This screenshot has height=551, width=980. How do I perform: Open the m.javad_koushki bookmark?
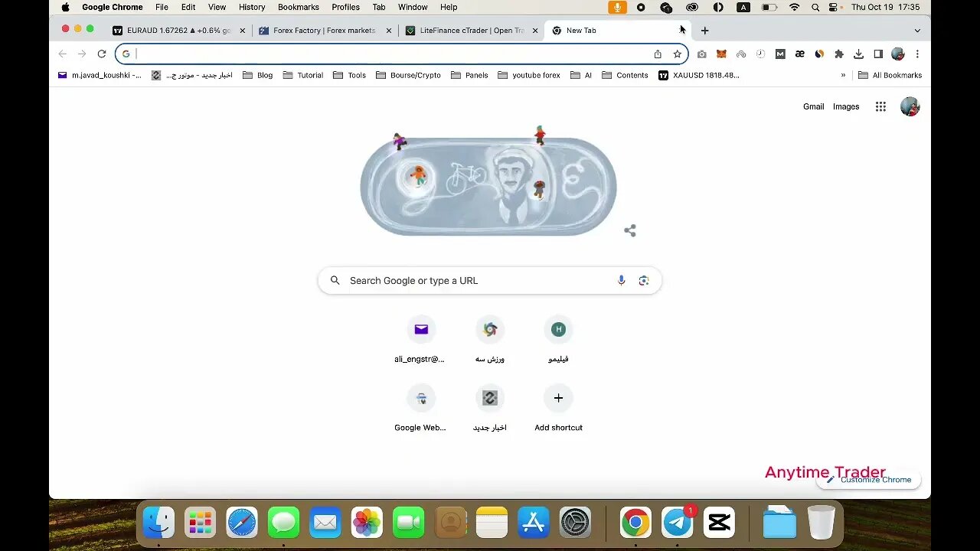[100, 76]
